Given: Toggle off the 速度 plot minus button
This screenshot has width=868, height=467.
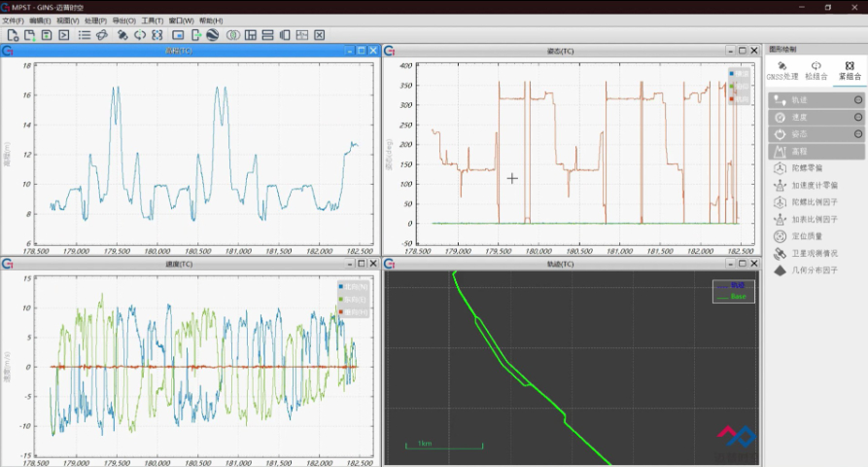Looking at the screenshot, I should click(x=857, y=117).
